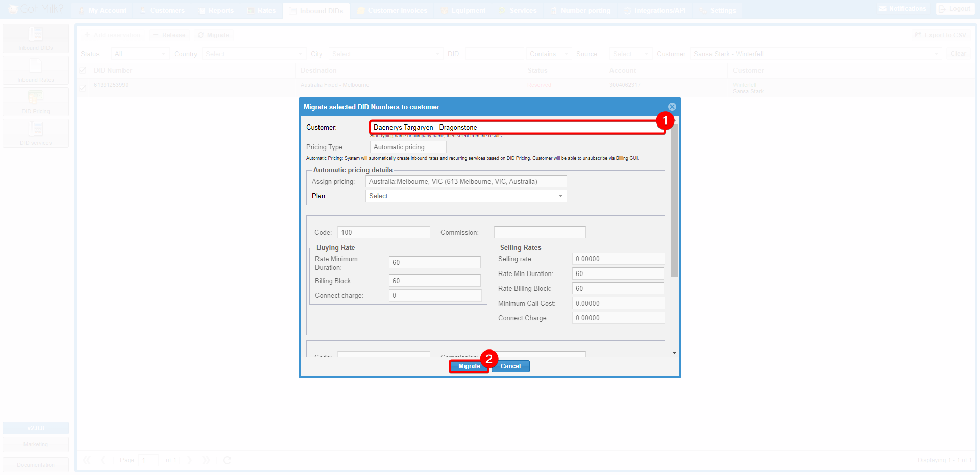
Task: Open the Inbound DIDs tab
Action: point(316,11)
